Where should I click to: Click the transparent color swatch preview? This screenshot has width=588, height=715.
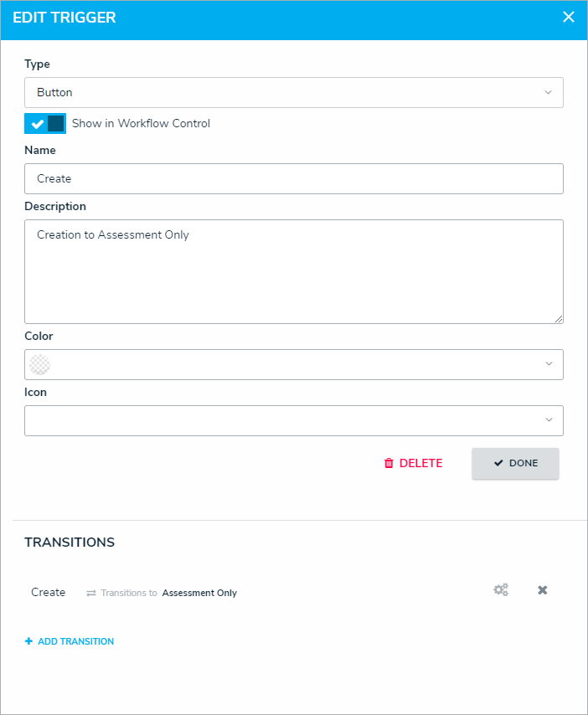pyautogui.click(x=39, y=364)
